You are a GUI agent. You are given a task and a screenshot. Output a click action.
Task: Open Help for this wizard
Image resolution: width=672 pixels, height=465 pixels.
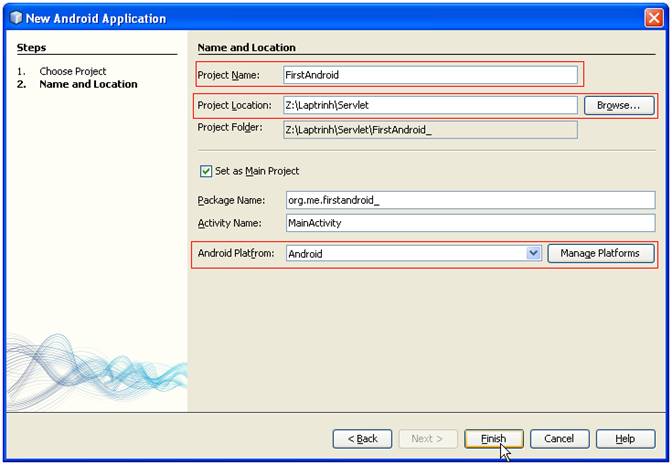tap(625, 439)
